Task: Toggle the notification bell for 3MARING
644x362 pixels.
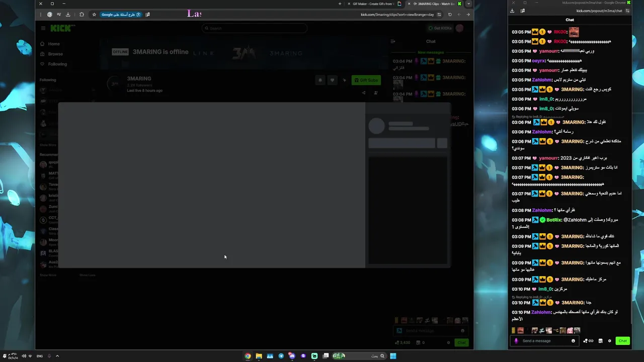Action: click(320, 80)
